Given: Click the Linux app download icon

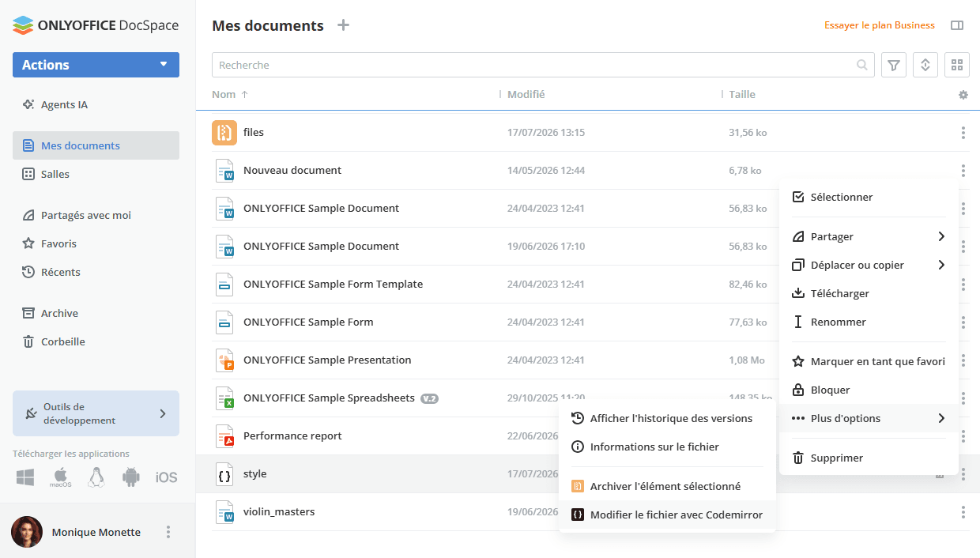Looking at the screenshot, I should pos(96,477).
